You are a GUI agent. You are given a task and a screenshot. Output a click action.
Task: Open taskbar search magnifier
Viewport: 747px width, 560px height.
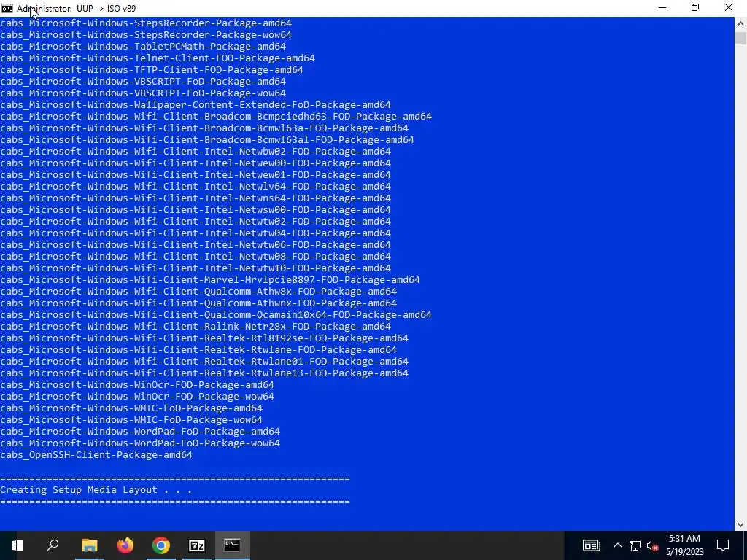pos(53,545)
